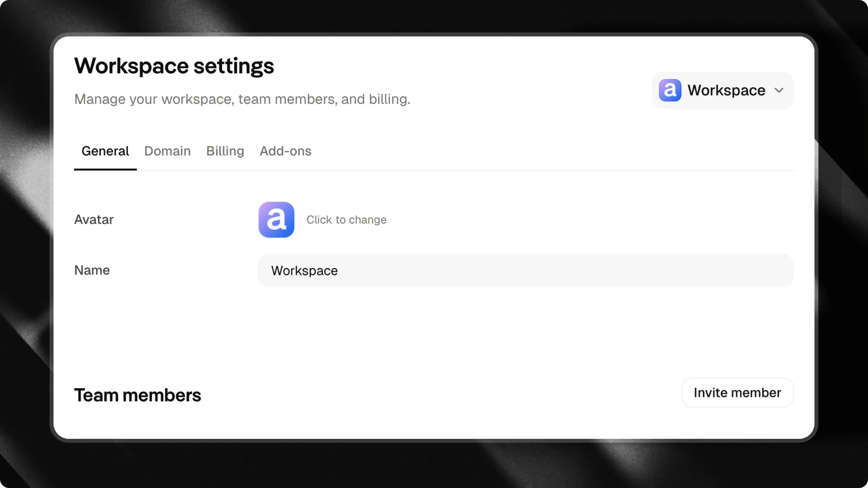Click the 'Team members' heading
This screenshot has height=488, width=868.
click(137, 395)
